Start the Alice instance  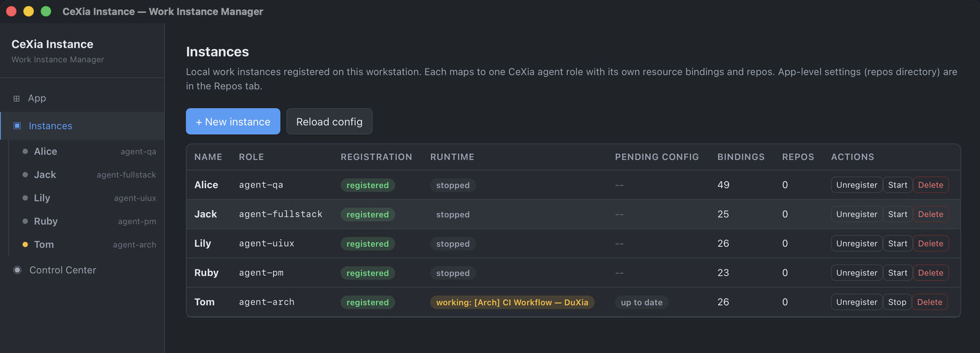[x=898, y=185]
